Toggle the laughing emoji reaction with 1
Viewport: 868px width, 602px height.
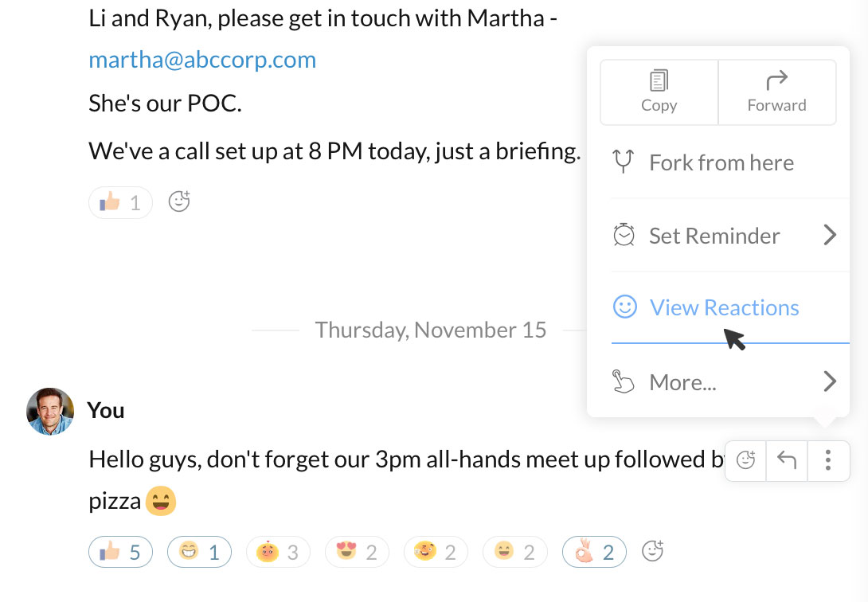199,552
